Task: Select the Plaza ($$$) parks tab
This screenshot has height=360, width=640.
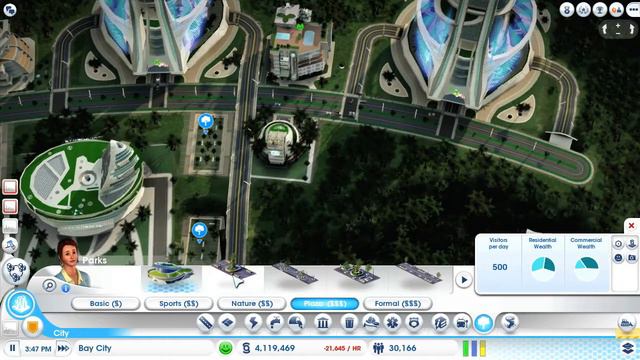Action: click(x=325, y=304)
